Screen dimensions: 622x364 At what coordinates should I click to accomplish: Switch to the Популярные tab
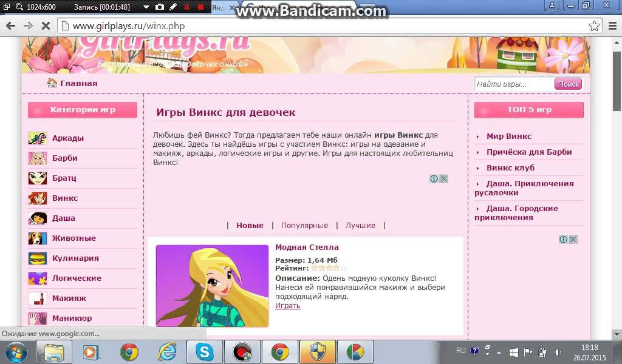[x=305, y=225]
